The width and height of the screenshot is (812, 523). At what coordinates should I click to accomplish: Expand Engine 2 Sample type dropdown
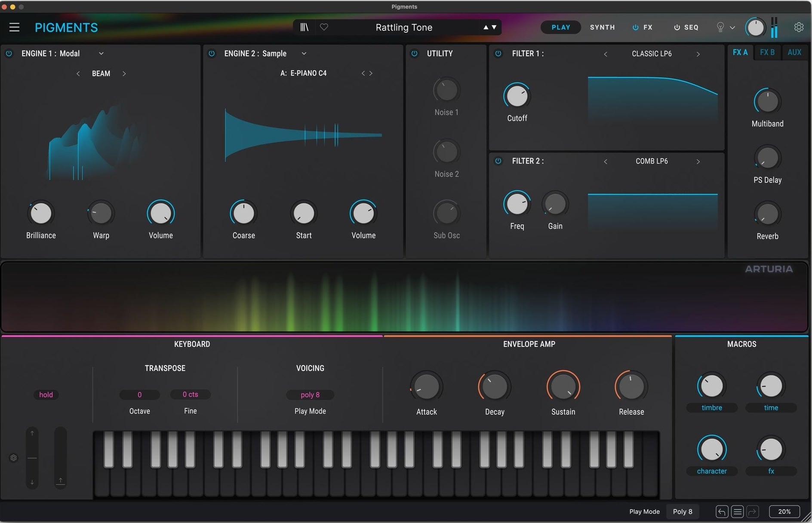[304, 53]
